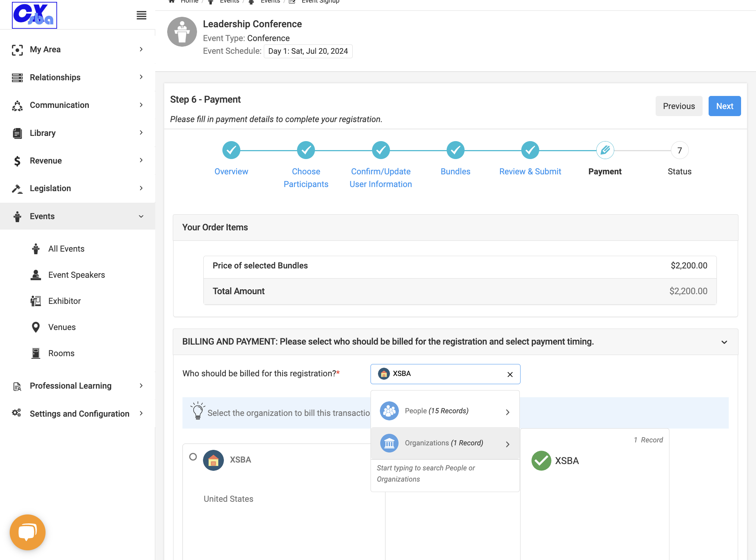756x560 pixels.
Task: Click the Bundles step checkmark circle
Action: tap(456, 150)
